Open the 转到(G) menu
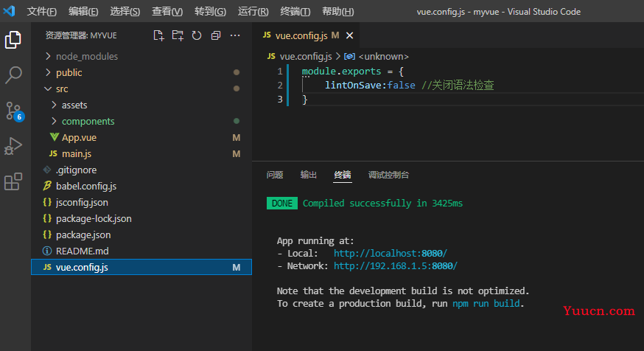Screen dimensions: 644x351 (210, 12)
